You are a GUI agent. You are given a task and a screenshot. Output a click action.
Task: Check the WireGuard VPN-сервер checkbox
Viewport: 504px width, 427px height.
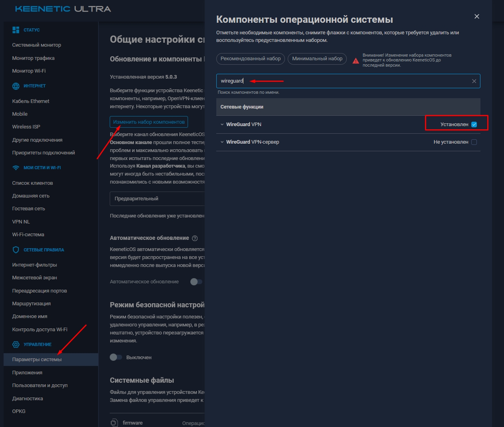pos(474,142)
